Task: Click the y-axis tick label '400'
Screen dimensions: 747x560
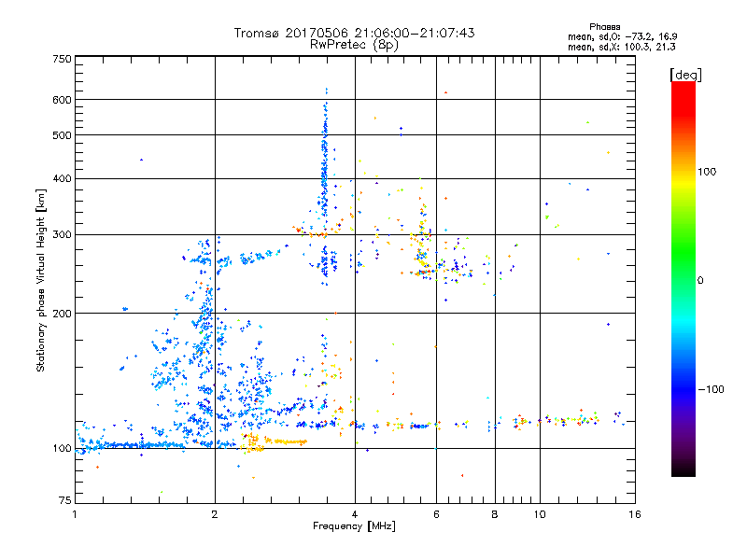Action: click(62, 179)
